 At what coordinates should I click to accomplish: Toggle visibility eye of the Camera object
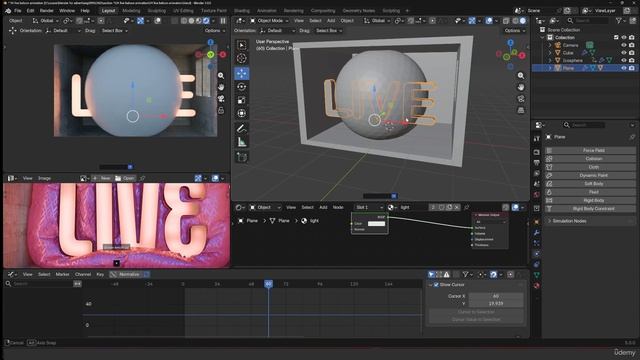[x=624, y=45]
